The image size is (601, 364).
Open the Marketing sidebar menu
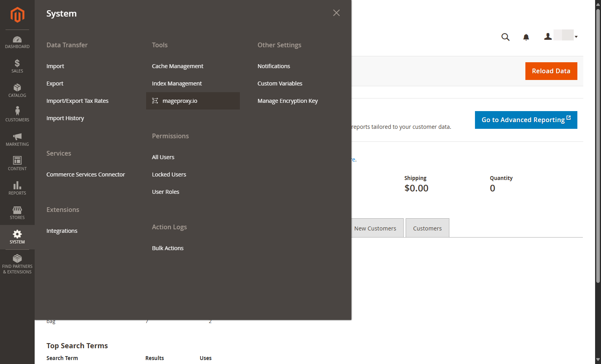pyautogui.click(x=17, y=139)
